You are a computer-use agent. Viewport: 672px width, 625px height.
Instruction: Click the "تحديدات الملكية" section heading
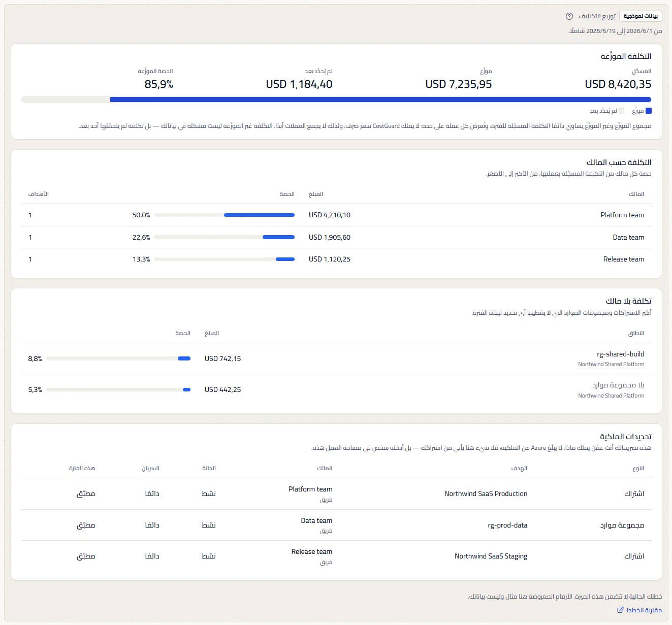(625, 437)
